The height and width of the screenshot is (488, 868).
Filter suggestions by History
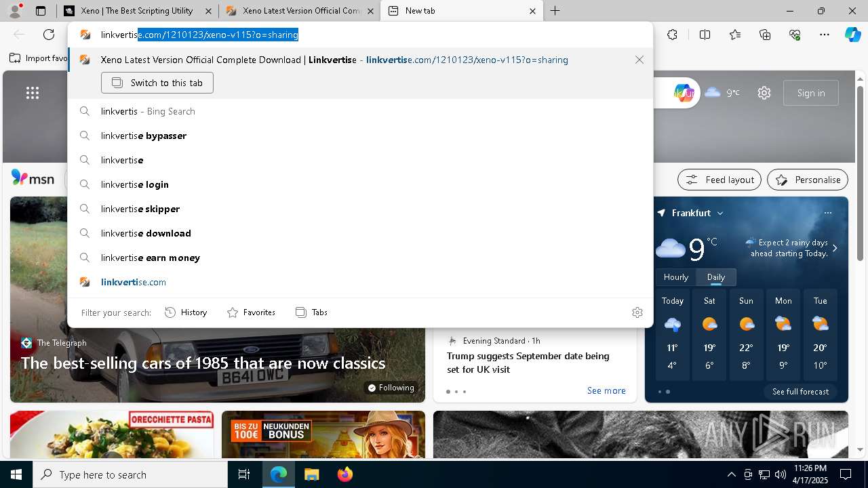186,312
